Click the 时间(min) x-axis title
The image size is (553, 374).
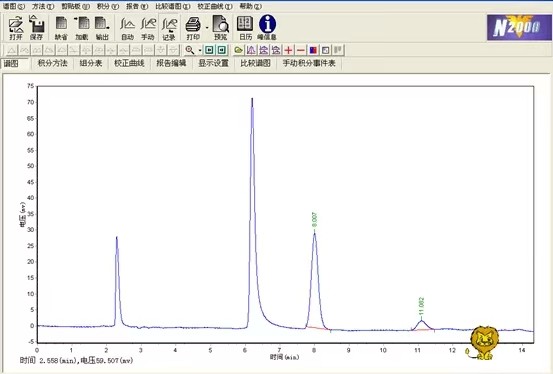click(285, 357)
